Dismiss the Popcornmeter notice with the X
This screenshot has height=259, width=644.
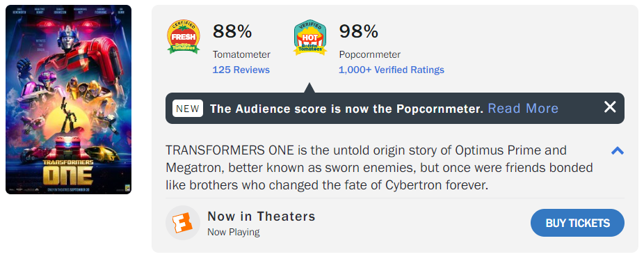pos(610,107)
